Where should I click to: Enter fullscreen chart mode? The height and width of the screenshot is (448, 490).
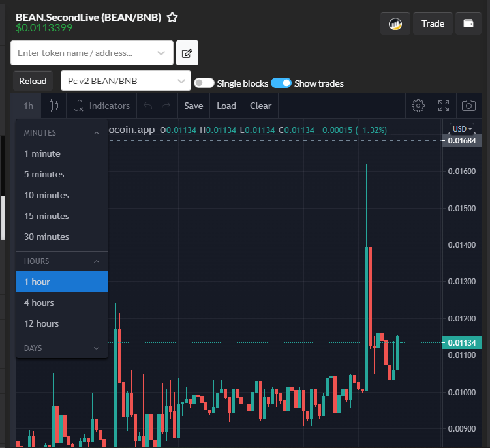(x=444, y=106)
